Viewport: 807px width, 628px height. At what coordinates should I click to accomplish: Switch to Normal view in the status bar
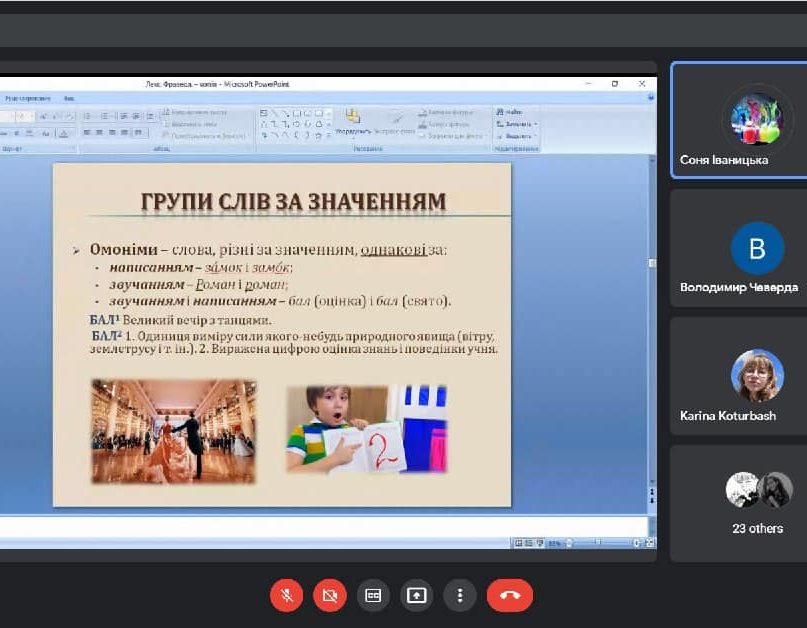517,543
